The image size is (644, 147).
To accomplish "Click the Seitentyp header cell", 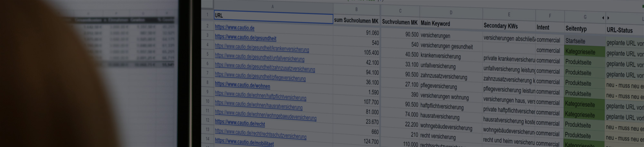I will tap(585, 29).
